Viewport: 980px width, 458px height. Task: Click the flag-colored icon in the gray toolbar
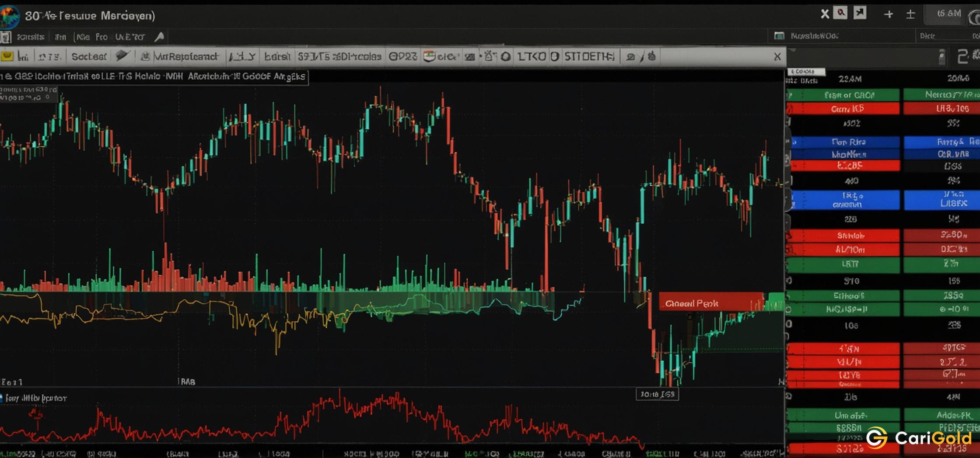point(430,56)
